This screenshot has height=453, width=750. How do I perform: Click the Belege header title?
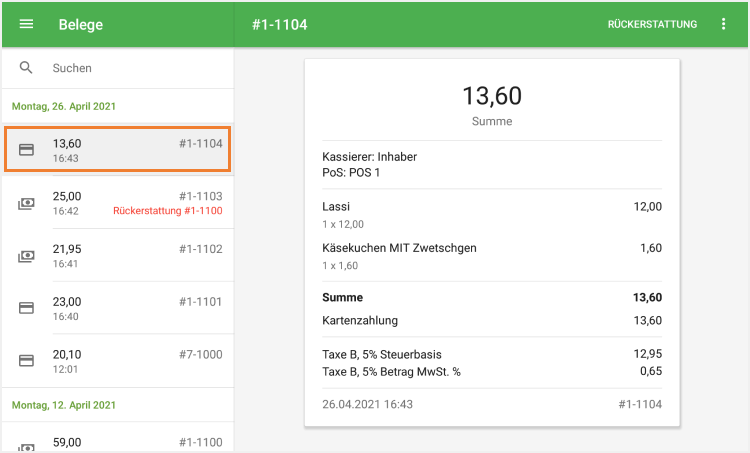tap(80, 24)
